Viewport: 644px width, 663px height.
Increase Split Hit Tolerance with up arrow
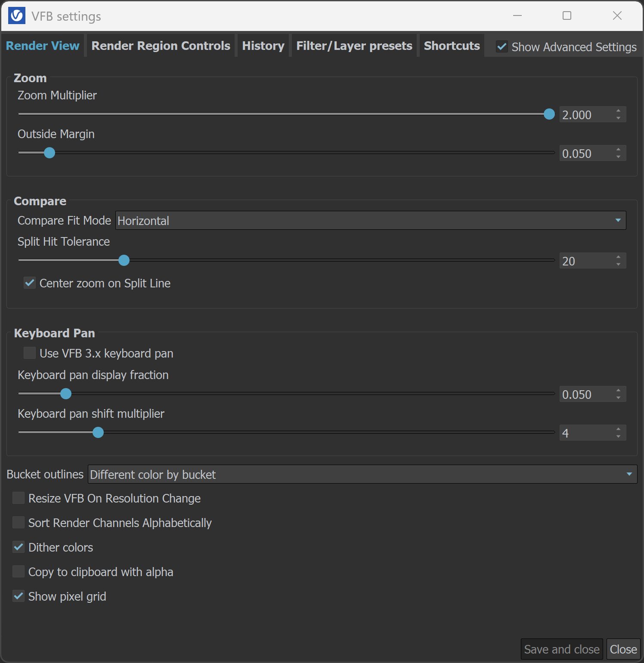(618, 257)
